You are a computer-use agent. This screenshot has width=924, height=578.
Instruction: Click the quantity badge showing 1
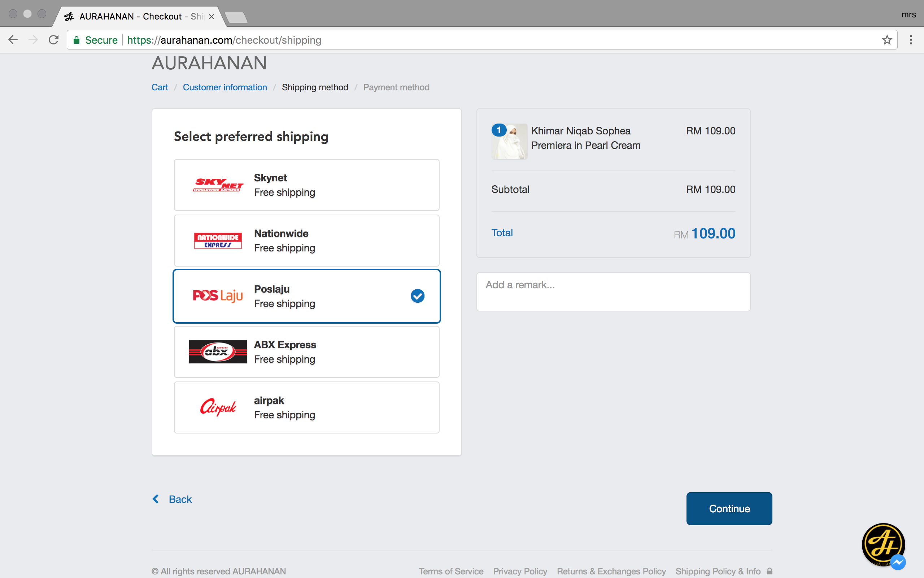tap(499, 130)
